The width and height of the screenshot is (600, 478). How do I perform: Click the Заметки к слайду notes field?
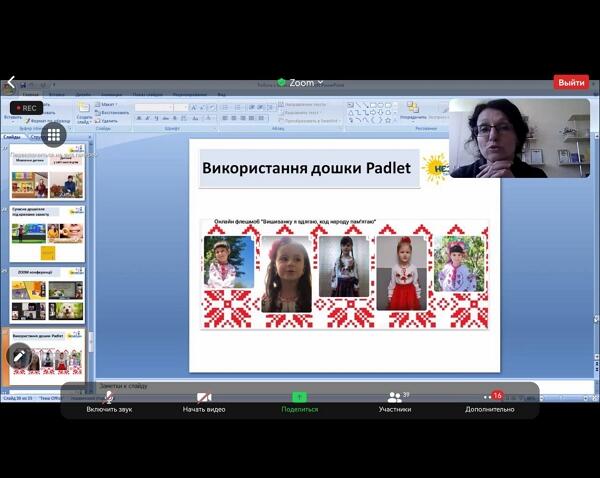point(344,386)
